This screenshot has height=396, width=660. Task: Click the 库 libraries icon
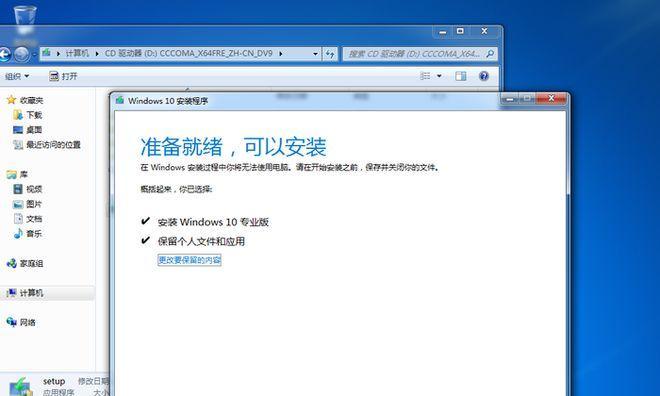point(11,174)
